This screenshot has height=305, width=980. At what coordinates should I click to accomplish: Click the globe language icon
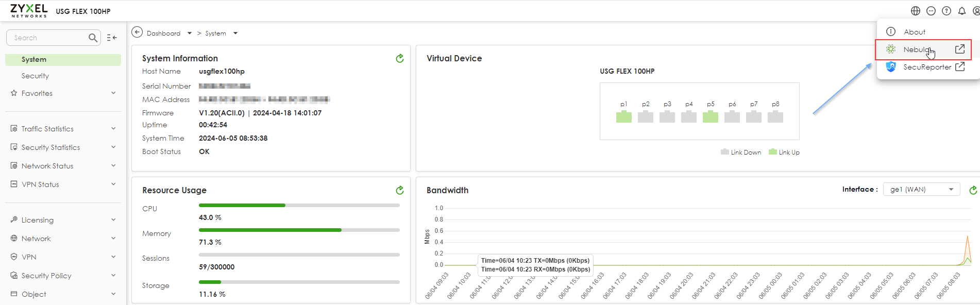(915, 11)
